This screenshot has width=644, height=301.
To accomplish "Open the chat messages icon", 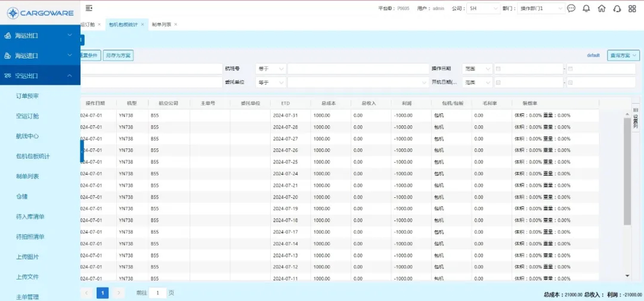I will (571, 8).
